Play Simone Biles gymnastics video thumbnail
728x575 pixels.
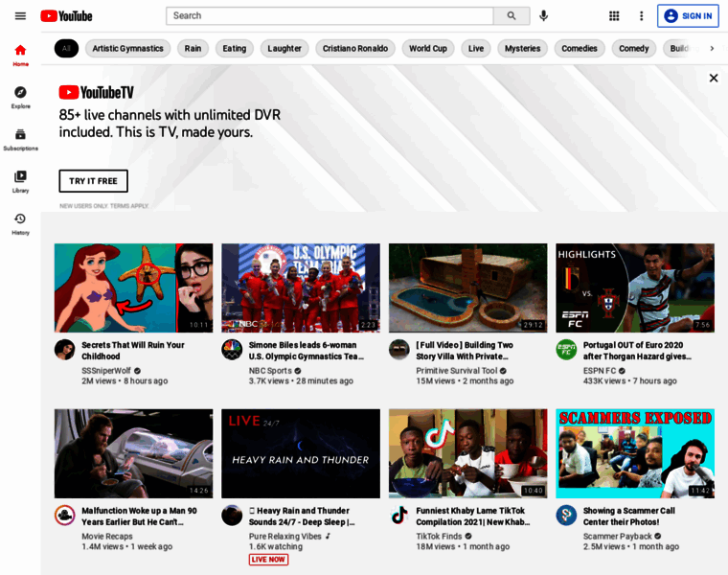[x=301, y=287]
